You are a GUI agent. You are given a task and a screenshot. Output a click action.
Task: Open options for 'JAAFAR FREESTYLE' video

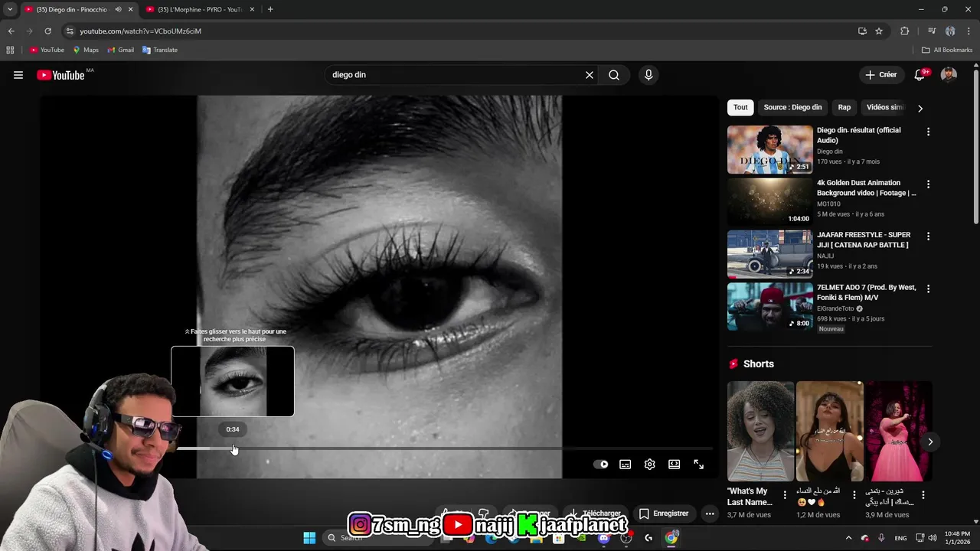(x=928, y=236)
